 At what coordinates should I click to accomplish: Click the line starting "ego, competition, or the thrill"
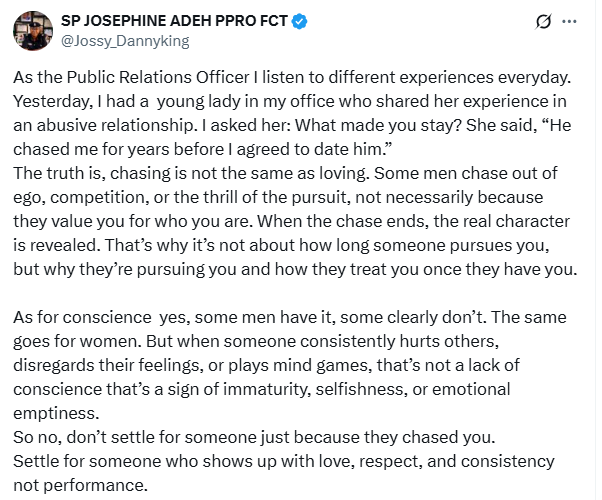coord(278,197)
